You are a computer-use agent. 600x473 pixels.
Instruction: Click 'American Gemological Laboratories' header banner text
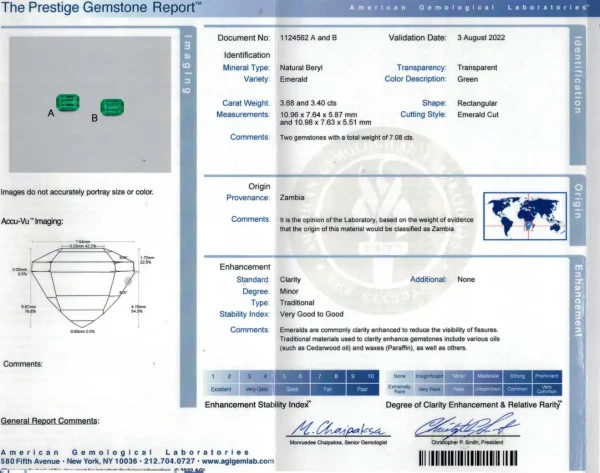coord(469,7)
